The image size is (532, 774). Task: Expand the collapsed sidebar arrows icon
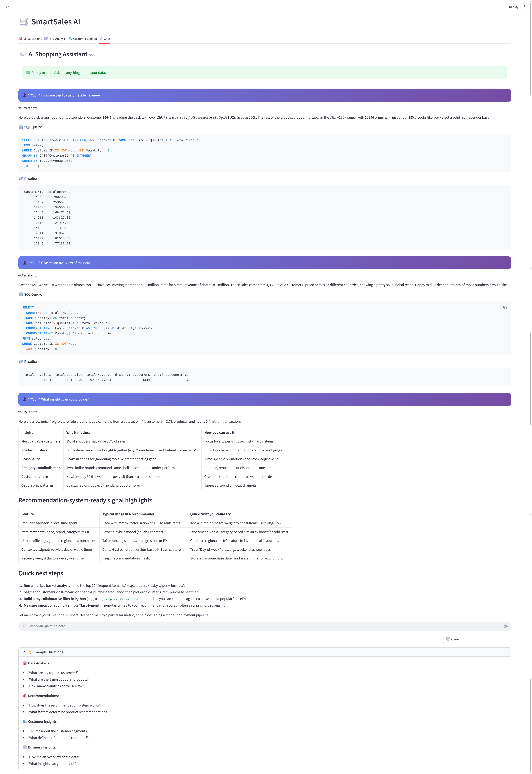tap(7, 7)
